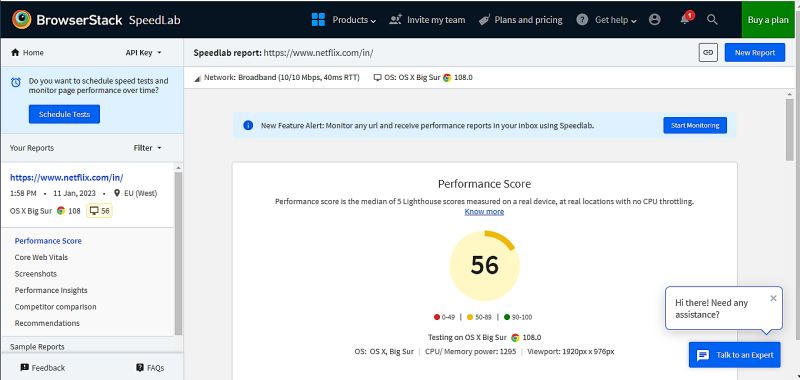This screenshot has width=800, height=380.
Task: Click the alarm clock schedule icon
Action: coord(16,82)
